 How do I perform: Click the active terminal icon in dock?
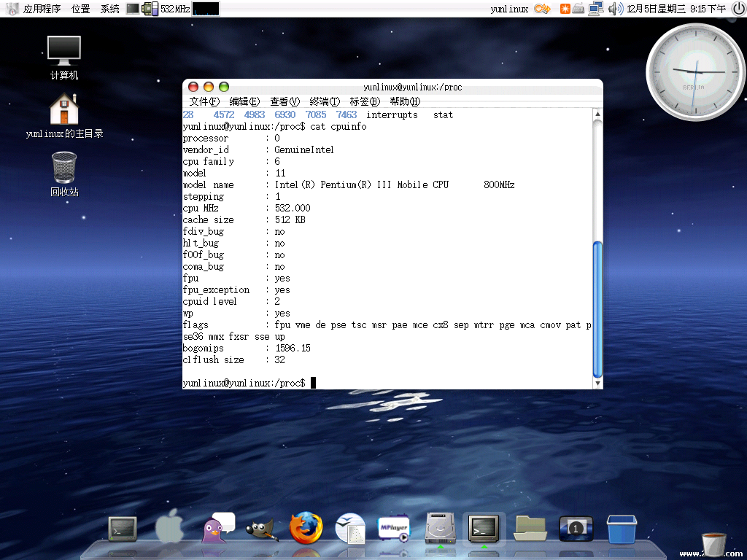[x=484, y=529]
